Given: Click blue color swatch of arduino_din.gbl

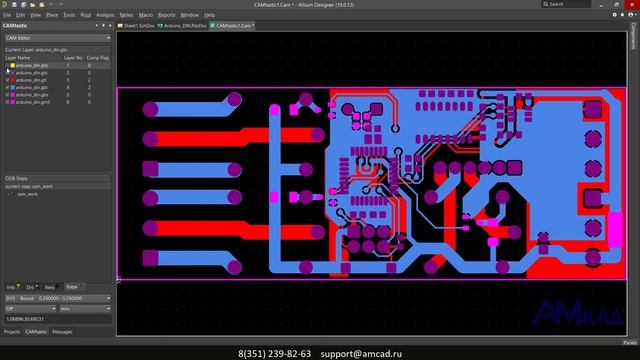Looking at the screenshot, I should [13, 87].
